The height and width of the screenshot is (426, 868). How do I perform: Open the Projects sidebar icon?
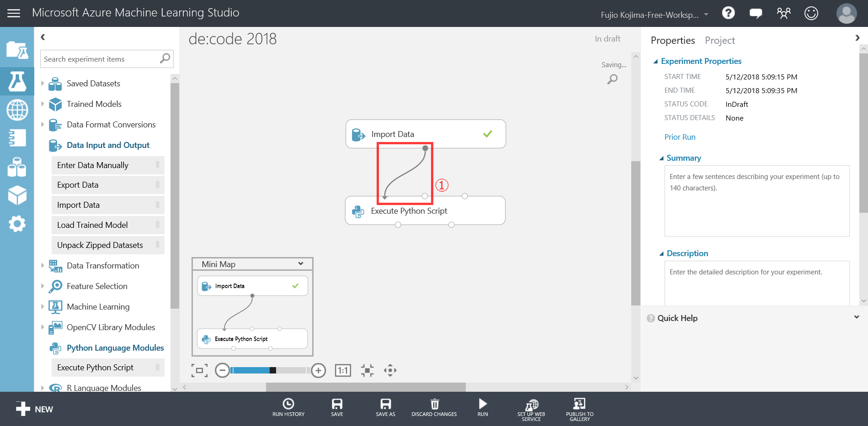(x=17, y=50)
